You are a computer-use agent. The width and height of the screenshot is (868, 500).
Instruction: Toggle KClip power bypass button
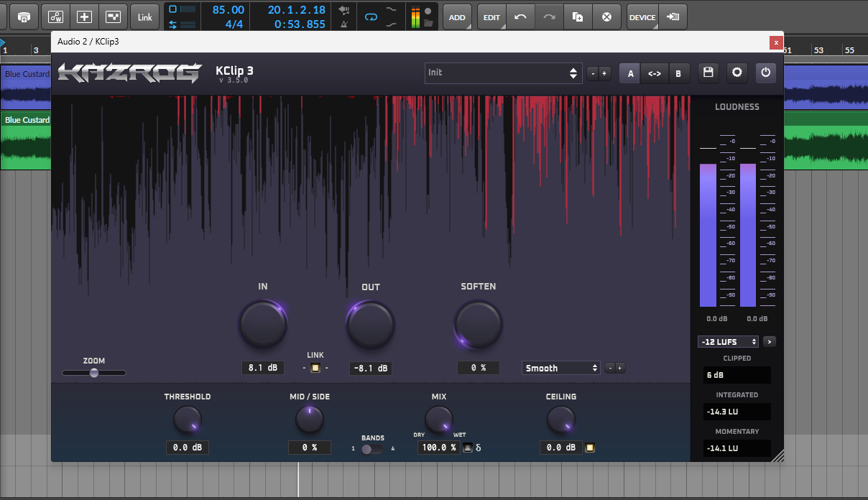(x=766, y=73)
